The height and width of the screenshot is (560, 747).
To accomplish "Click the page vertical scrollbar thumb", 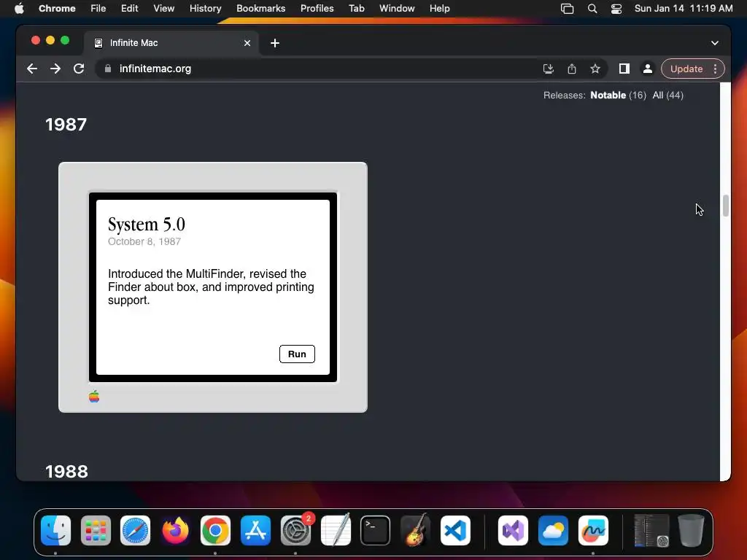I will (x=726, y=206).
